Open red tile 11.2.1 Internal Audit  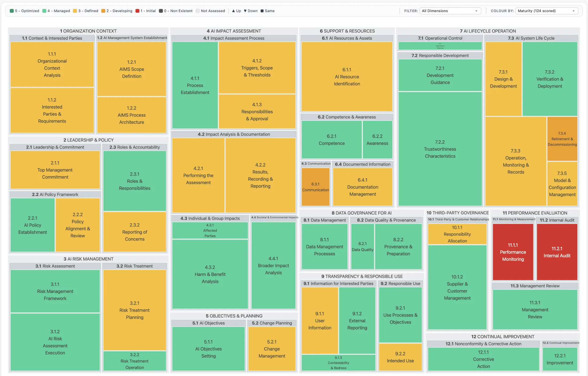point(557,252)
